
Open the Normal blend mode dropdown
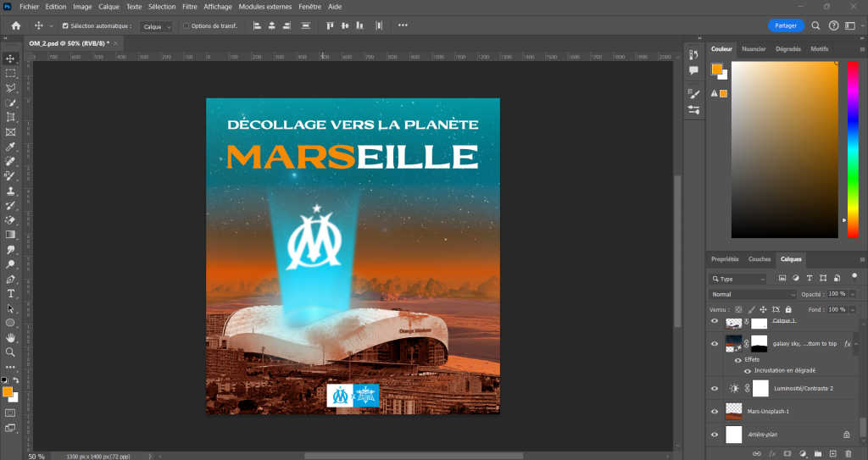point(753,295)
